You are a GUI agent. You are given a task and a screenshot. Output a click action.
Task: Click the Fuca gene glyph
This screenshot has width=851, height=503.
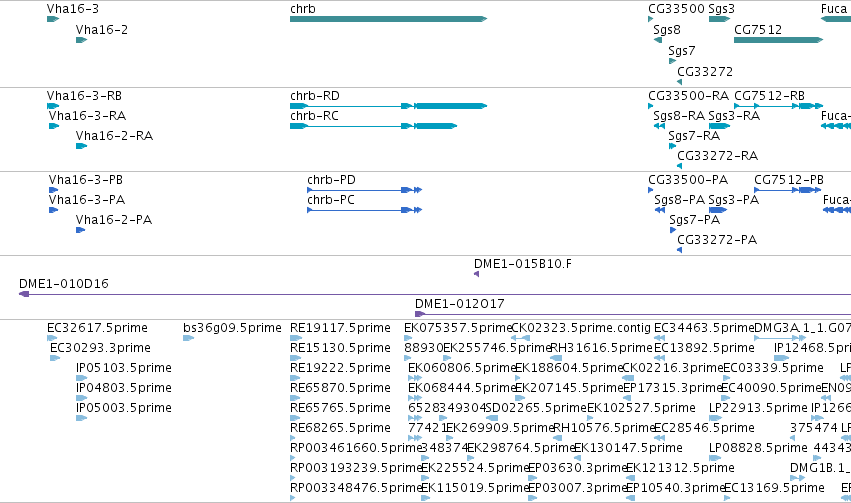point(836,19)
